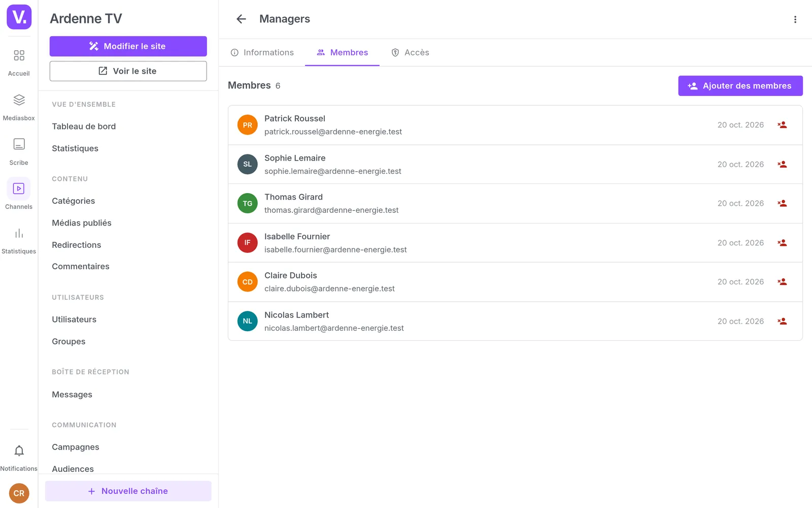
Task: Select the Membres tab
Action: (x=342, y=52)
